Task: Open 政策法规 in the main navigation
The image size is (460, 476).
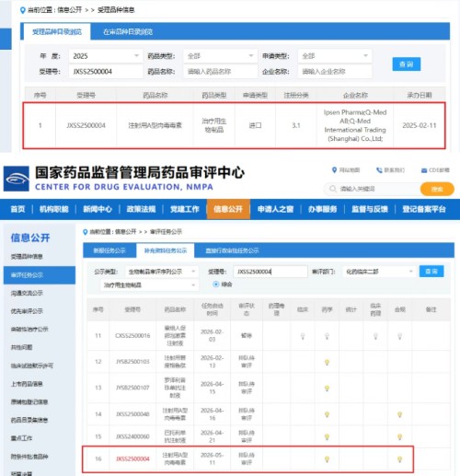Action: tap(141, 209)
